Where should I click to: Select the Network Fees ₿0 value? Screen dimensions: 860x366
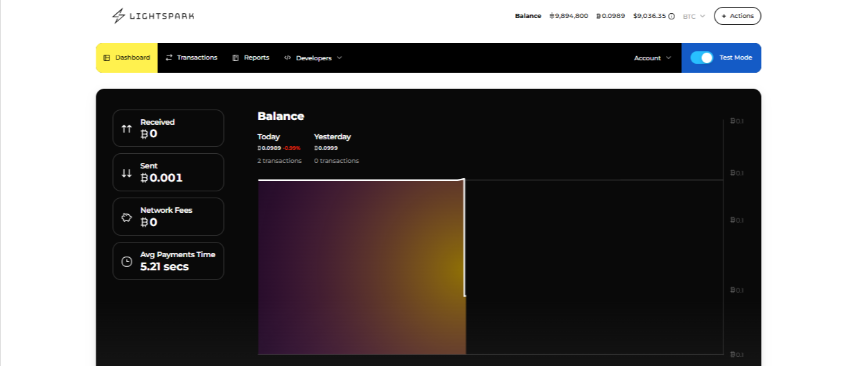[x=149, y=222]
